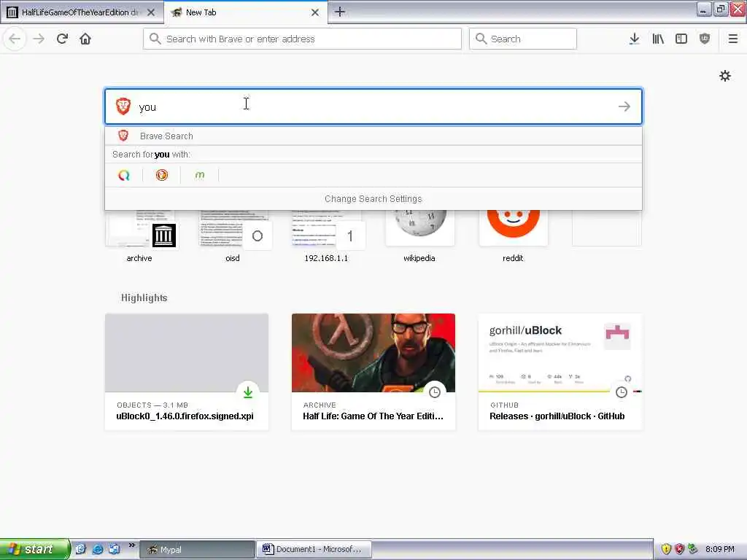Click the forward navigation arrow
This screenshot has width=747, height=560.
pos(39,39)
